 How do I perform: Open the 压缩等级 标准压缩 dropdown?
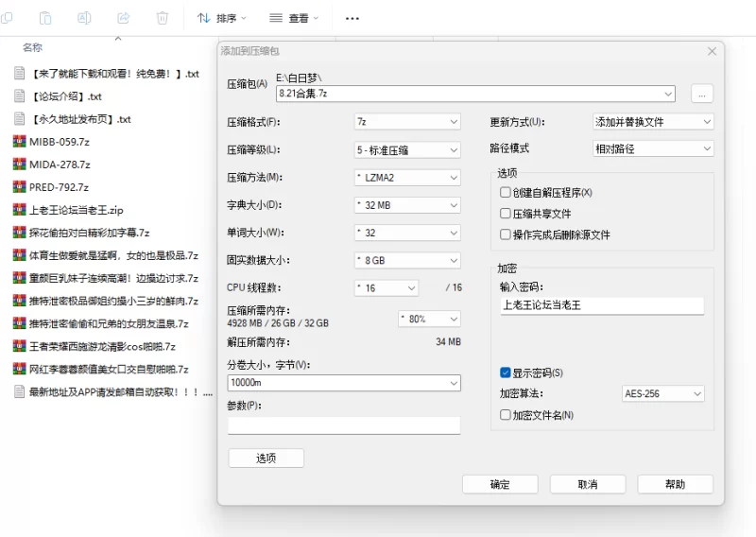[407, 149]
